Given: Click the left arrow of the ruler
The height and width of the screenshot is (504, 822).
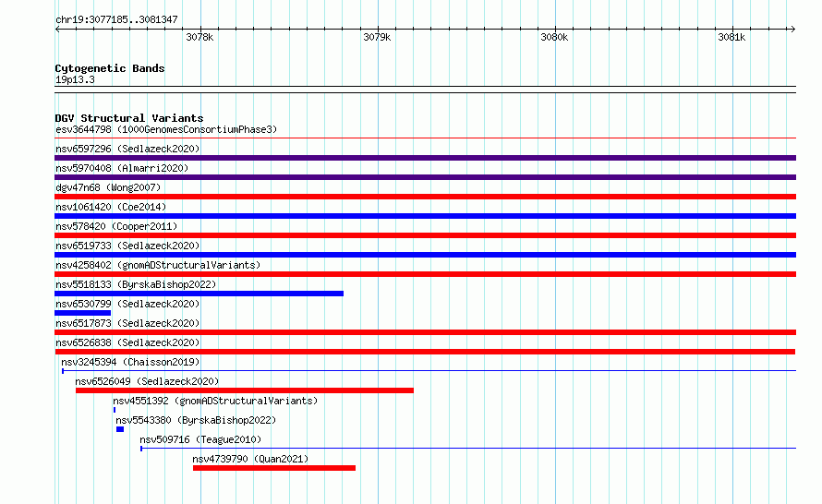Looking at the screenshot, I should coord(57,29).
